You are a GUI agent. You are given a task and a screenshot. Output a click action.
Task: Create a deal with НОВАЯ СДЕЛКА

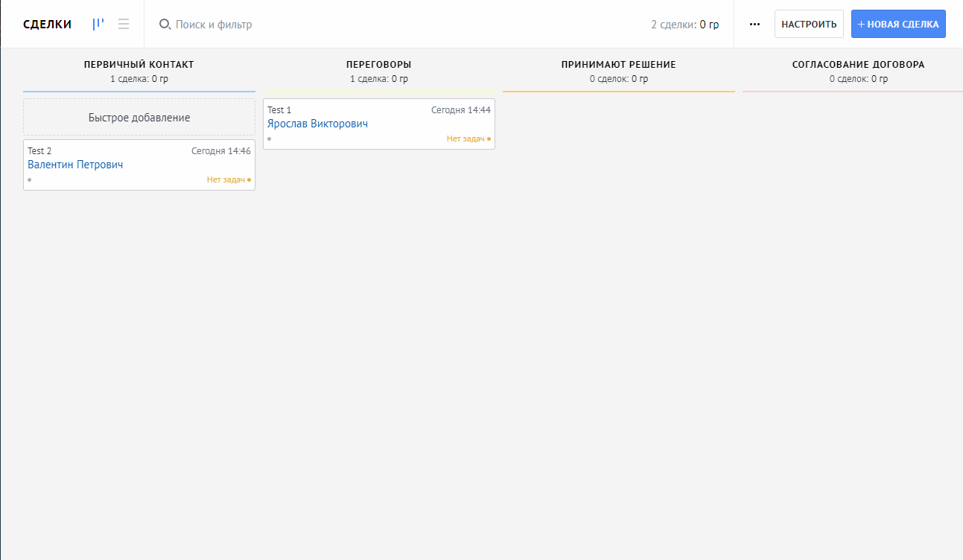click(x=898, y=24)
